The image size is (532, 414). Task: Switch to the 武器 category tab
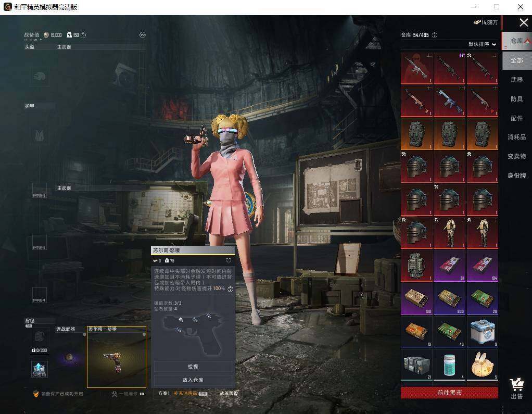pyautogui.click(x=517, y=80)
